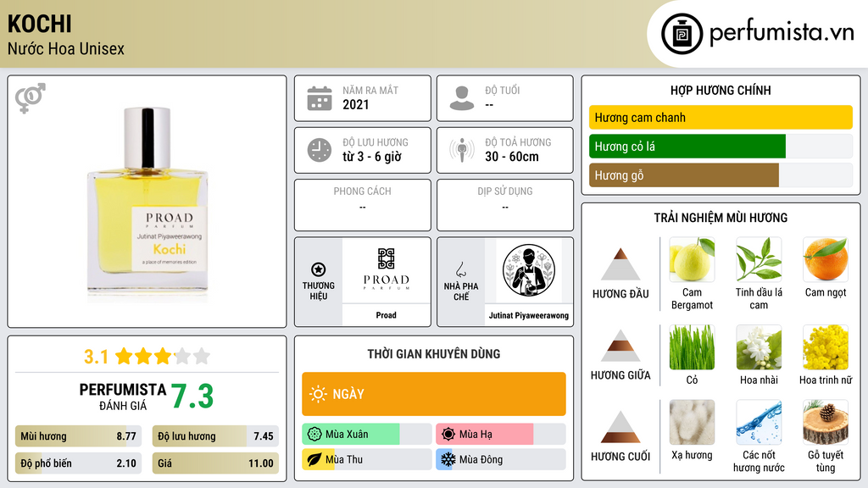Click the 3.1 star rating row
Screen dimensions: 868x488
147,357
